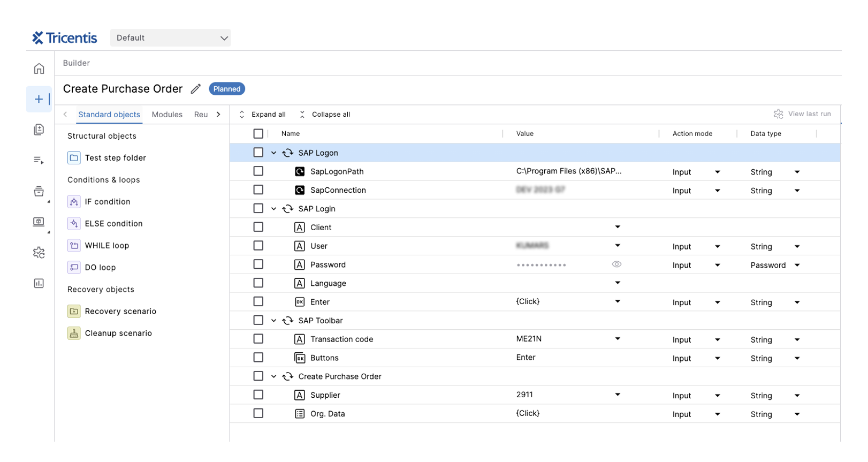The width and height of the screenshot is (868, 462).
Task: Click the Language row name
Action: pos(328,284)
